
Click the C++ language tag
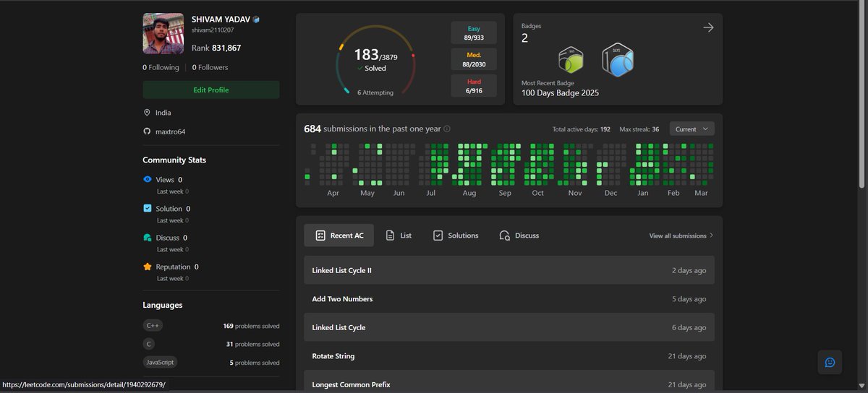click(152, 326)
